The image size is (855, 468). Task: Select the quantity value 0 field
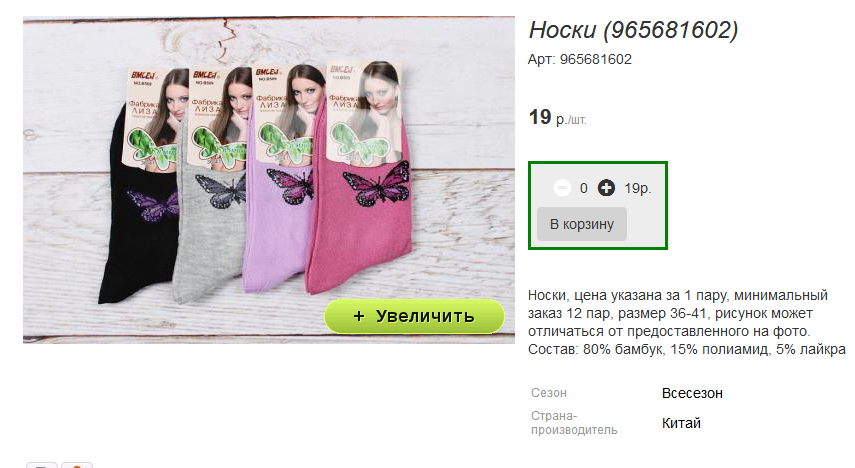click(584, 188)
